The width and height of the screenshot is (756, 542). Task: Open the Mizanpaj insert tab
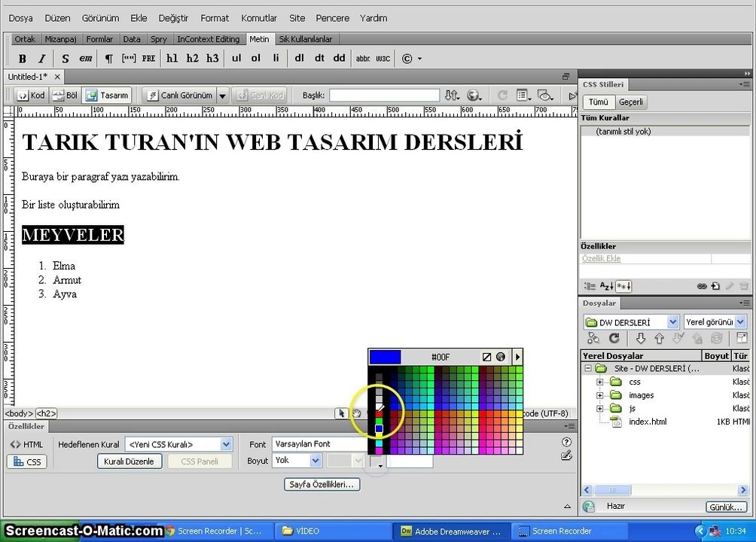click(x=61, y=39)
